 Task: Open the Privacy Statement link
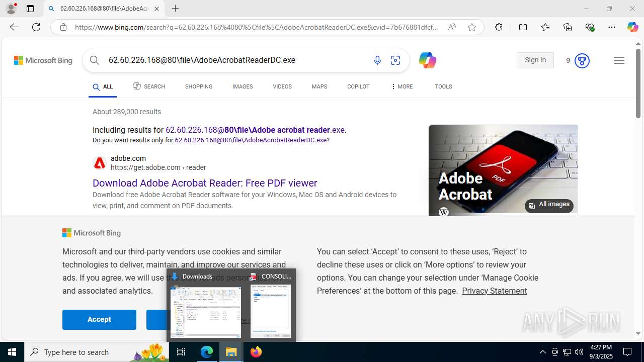495,291
